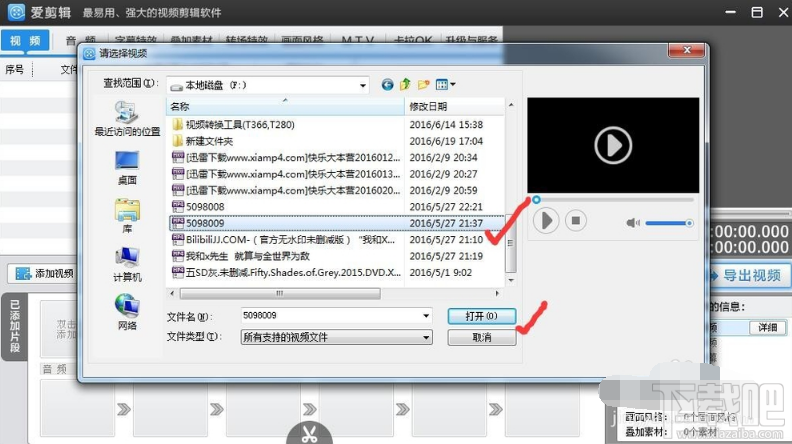792x444 pixels.
Task: Maximize the 爱剪辑 main window
Action: coord(757,12)
